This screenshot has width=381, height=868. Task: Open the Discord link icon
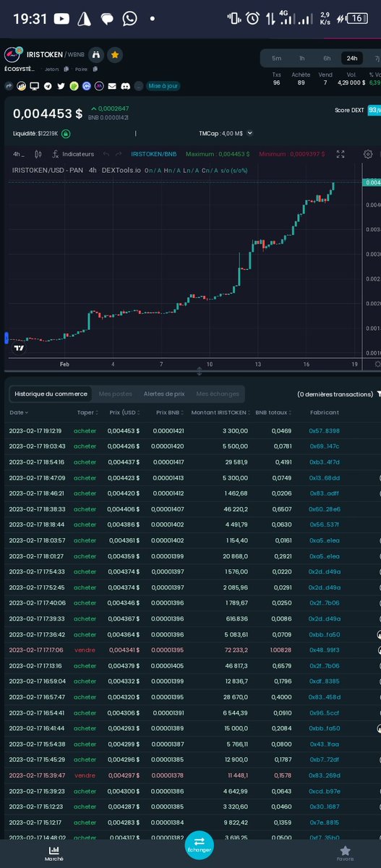125,86
